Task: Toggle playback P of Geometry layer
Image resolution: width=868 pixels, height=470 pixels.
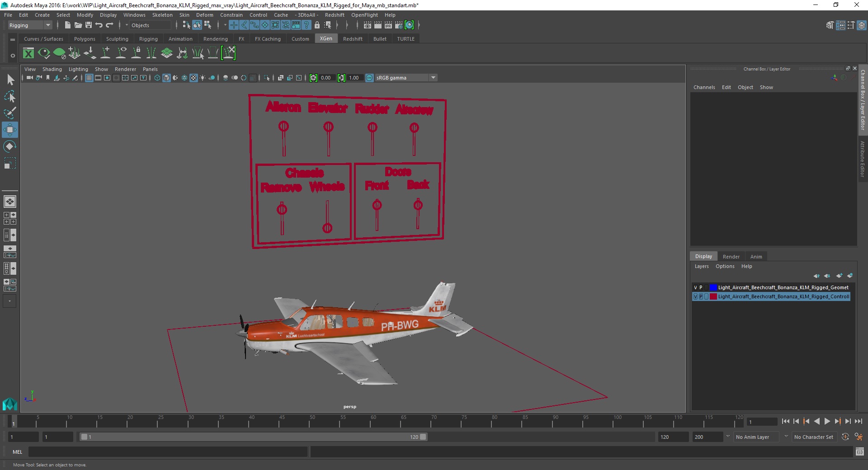Action: tap(701, 287)
